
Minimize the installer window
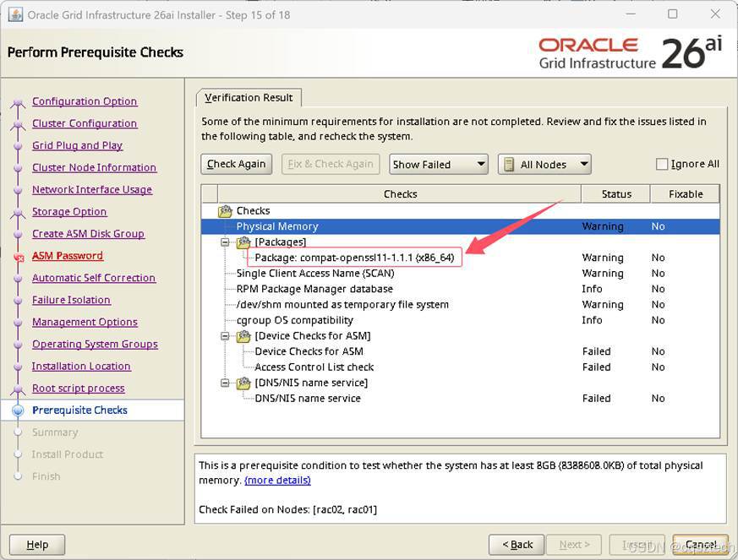pyautogui.click(x=631, y=14)
